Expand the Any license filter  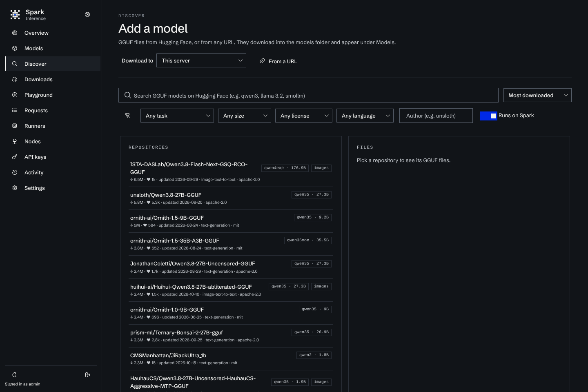click(304, 116)
